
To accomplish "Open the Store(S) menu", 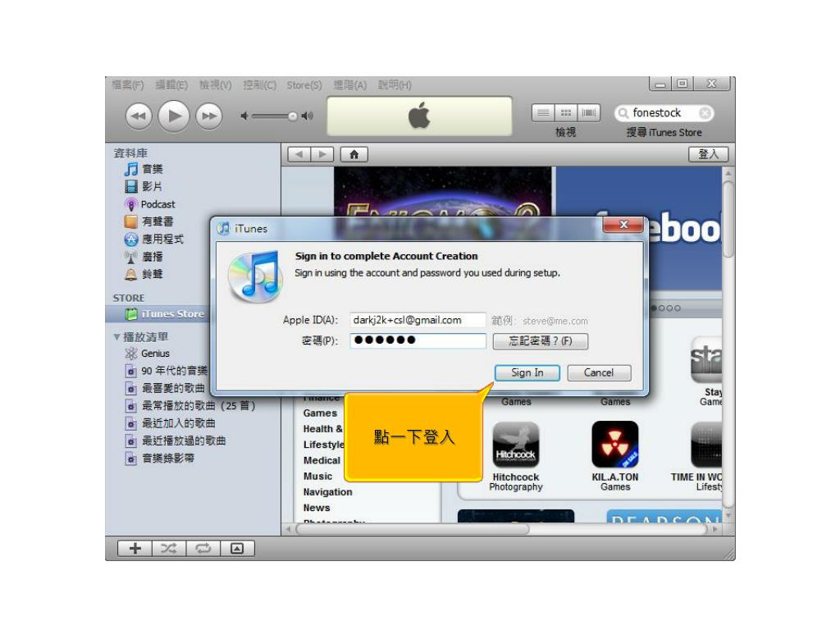I will (304, 85).
